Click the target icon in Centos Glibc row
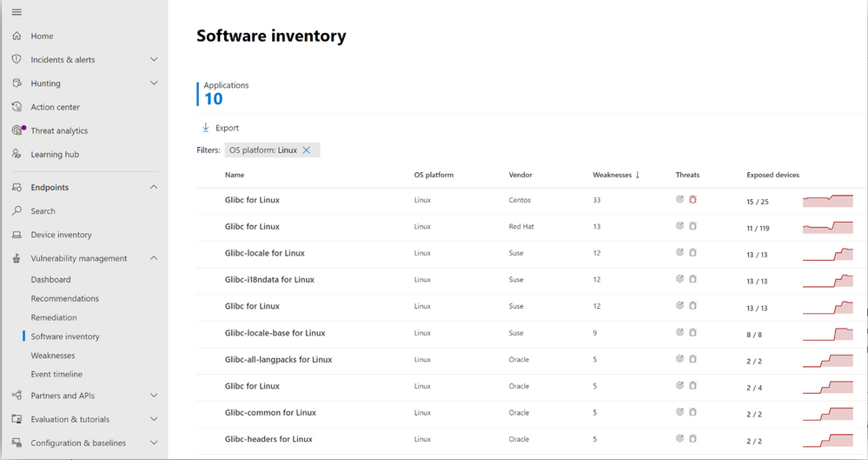 click(x=679, y=199)
